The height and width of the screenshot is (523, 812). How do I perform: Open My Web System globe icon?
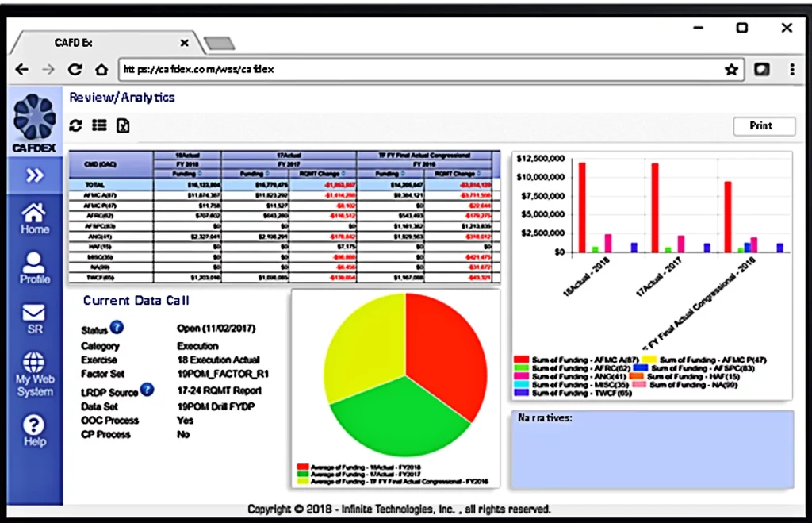(x=35, y=375)
